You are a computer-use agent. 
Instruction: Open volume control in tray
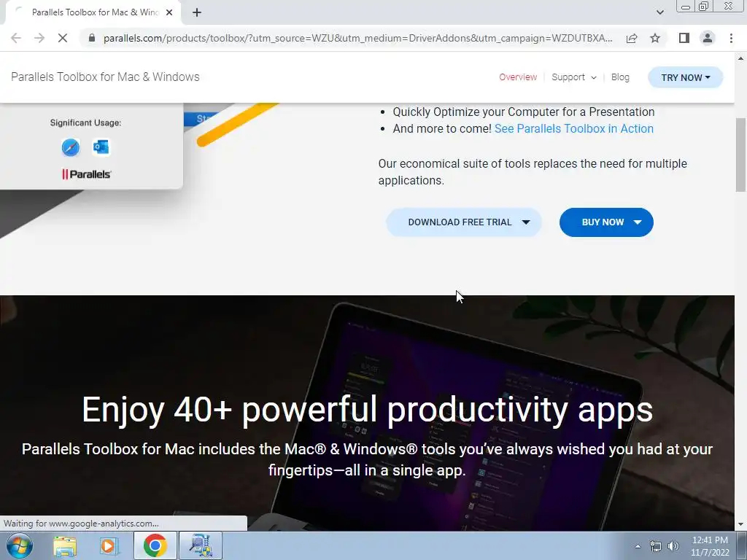coord(673,546)
